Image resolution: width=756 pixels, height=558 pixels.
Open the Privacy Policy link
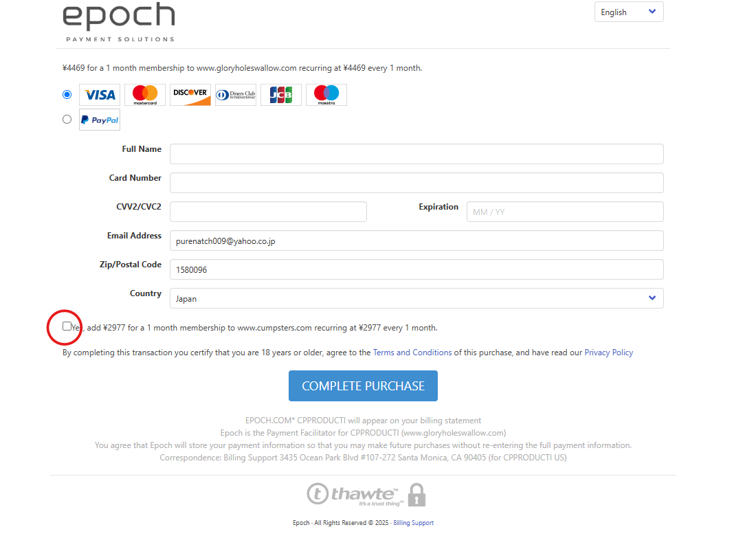[608, 353]
